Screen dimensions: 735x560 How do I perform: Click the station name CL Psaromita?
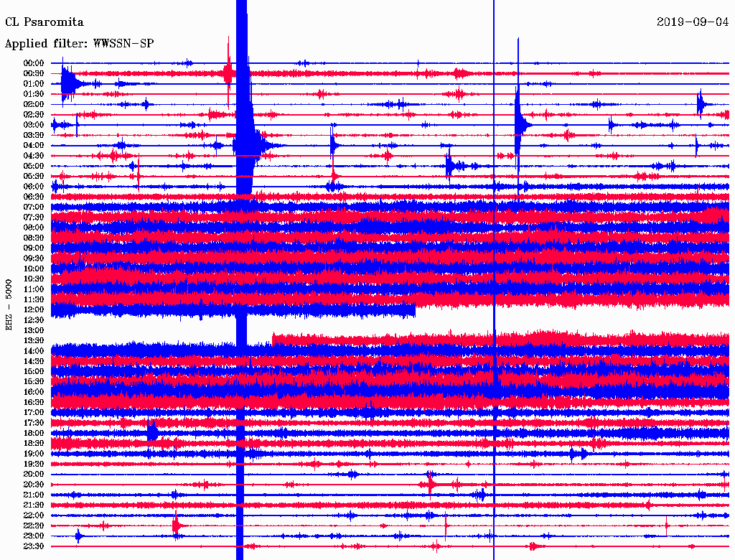pyautogui.click(x=45, y=22)
